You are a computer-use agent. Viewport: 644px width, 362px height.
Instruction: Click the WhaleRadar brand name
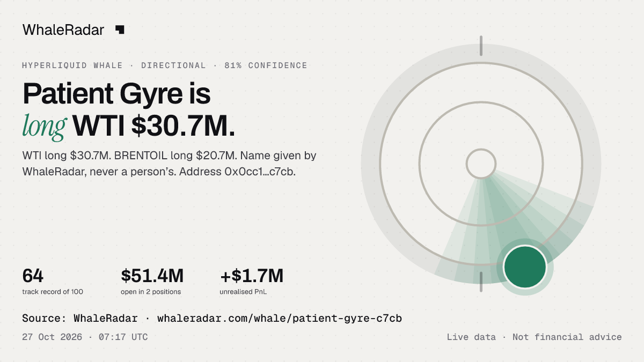pyautogui.click(x=63, y=30)
